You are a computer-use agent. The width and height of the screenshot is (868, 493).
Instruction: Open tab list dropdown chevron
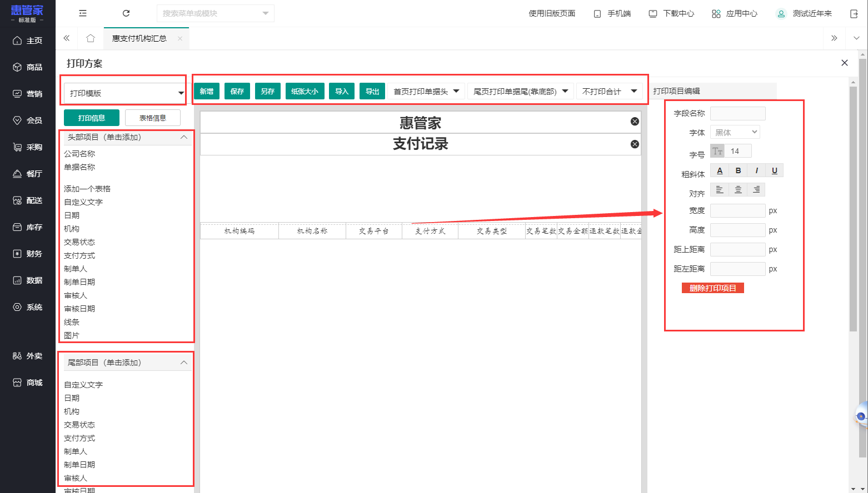[x=856, y=38]
